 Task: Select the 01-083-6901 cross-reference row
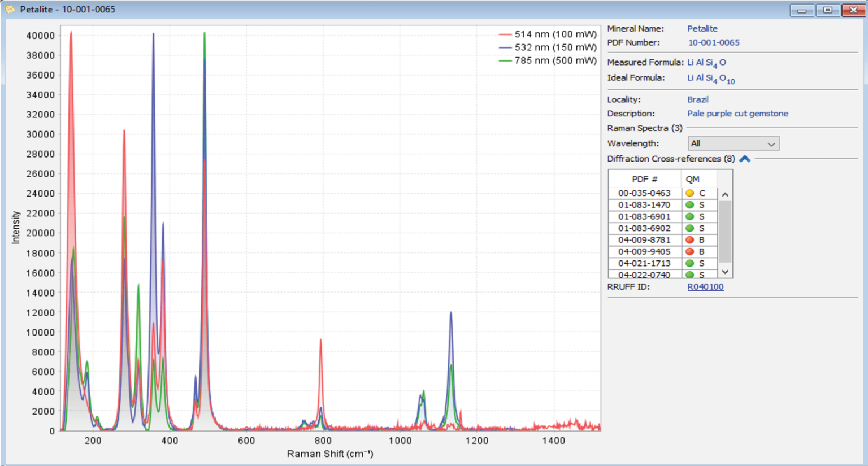(x=644, y=217)
